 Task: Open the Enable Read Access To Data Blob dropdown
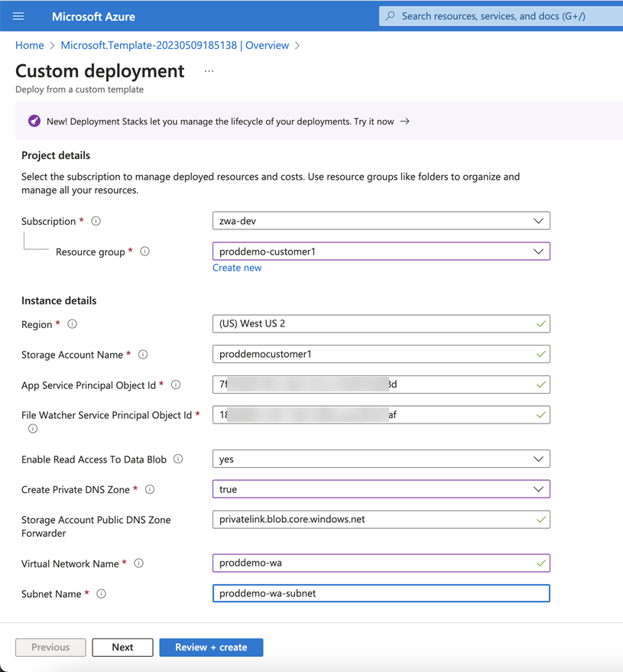381,459
